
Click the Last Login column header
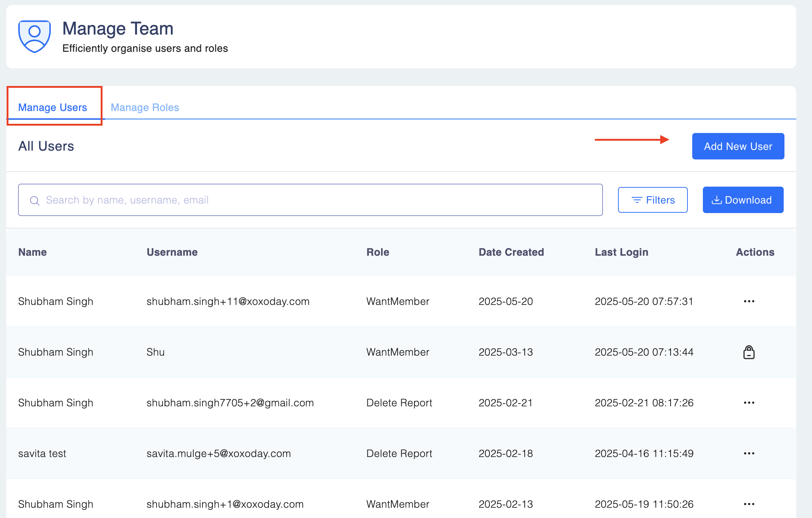pos(621,252)
